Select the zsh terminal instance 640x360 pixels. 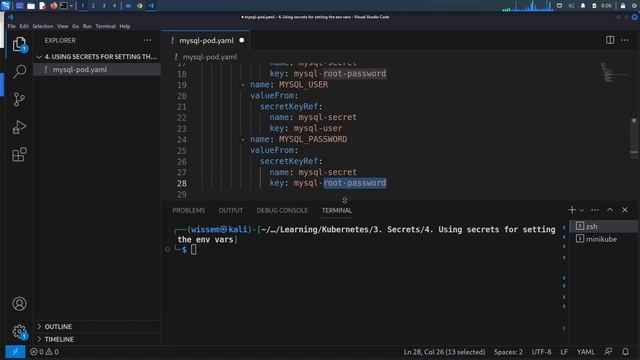click(x=603, y=226)
